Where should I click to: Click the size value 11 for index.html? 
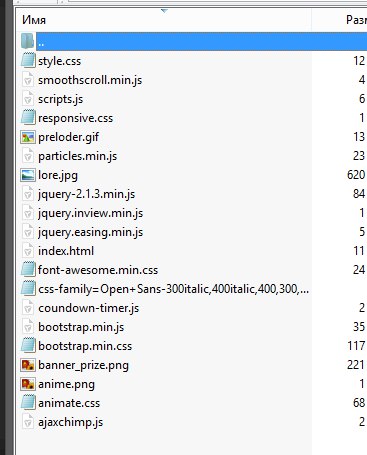(359, 251)
